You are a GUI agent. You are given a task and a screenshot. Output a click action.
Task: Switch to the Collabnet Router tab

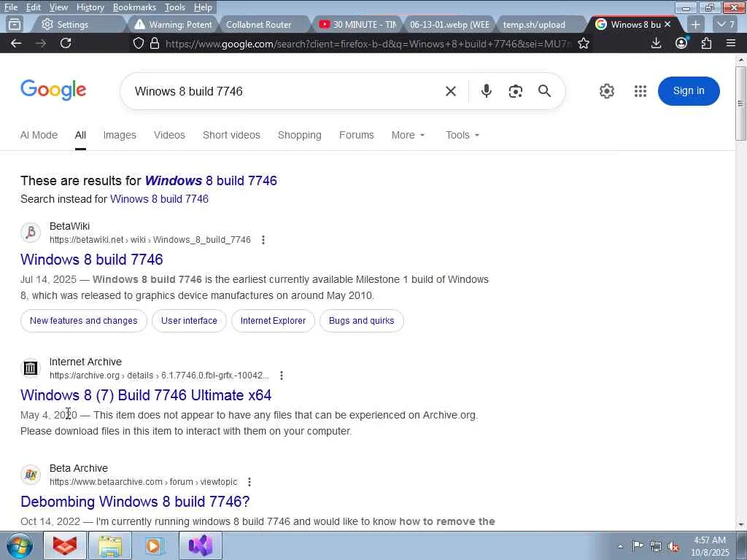point(259,24)
